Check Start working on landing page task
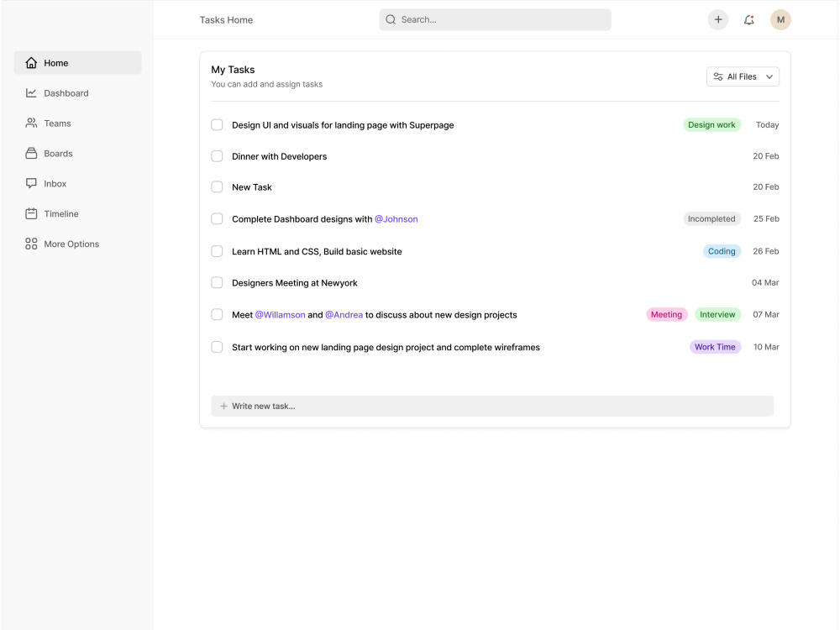The image size is (840, 630). point(217,347)
